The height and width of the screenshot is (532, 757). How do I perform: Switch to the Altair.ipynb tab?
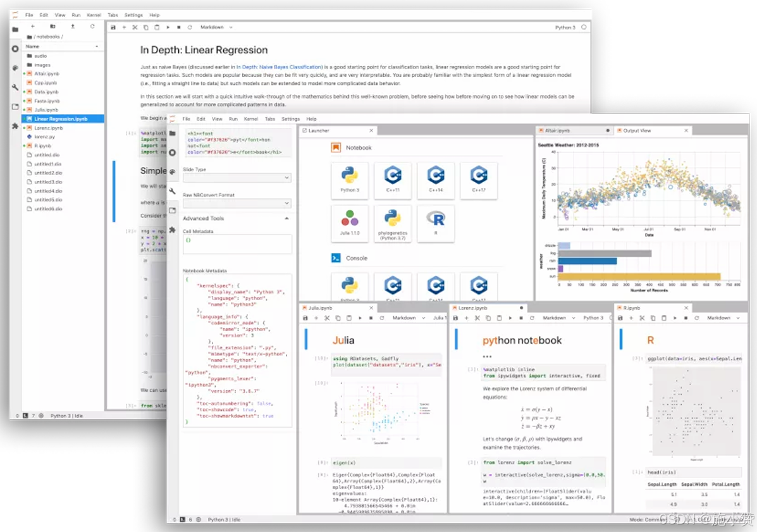tap(574, 131)
